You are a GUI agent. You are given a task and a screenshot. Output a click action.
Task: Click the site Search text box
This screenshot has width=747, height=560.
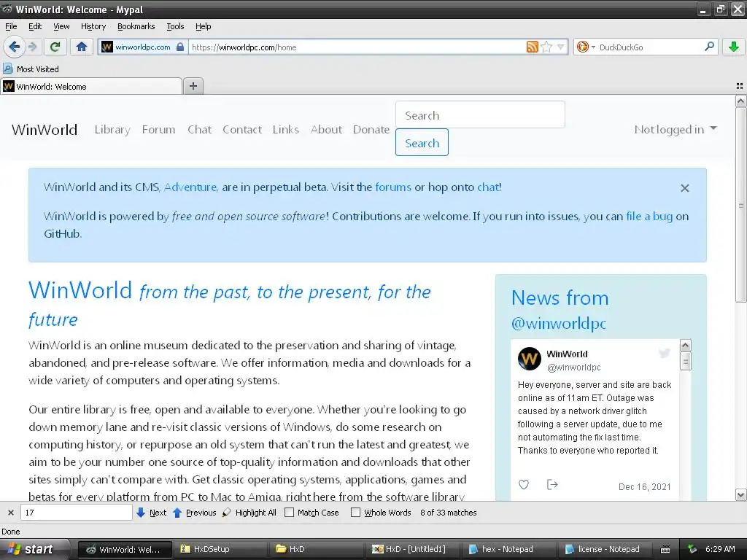(x=480, y=114)
